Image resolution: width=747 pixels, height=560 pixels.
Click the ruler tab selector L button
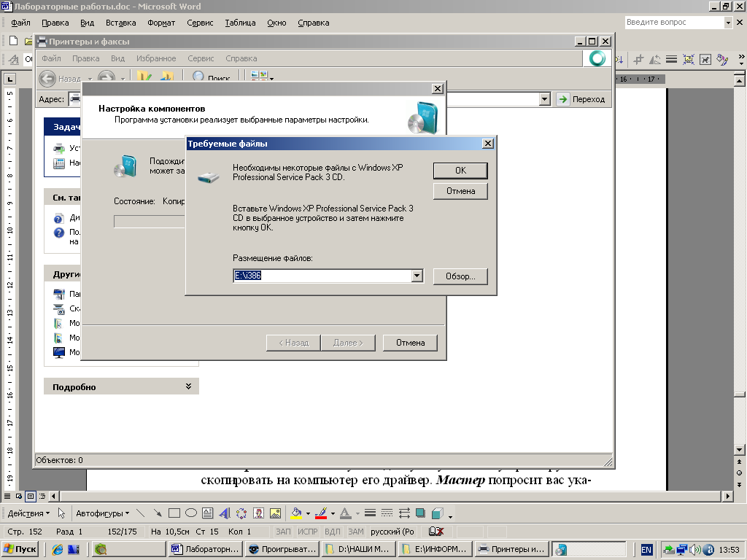(x=10, y=79)
